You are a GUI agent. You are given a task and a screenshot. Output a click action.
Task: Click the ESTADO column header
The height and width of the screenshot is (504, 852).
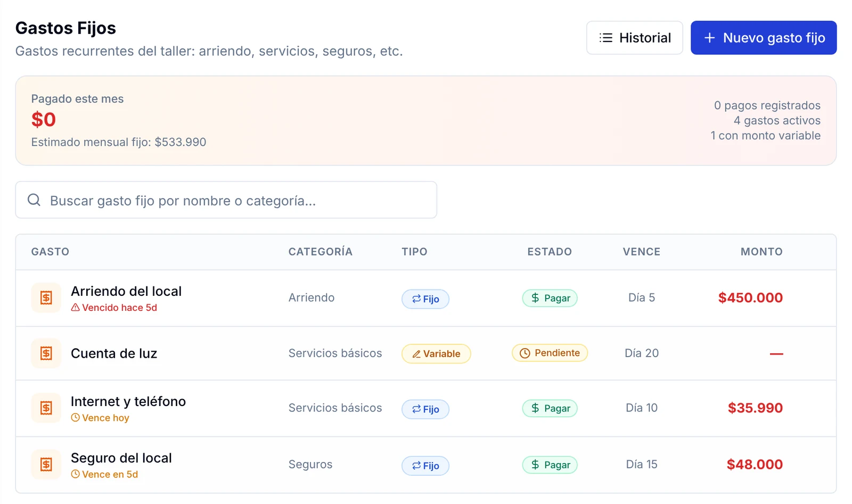pos(550,252)
